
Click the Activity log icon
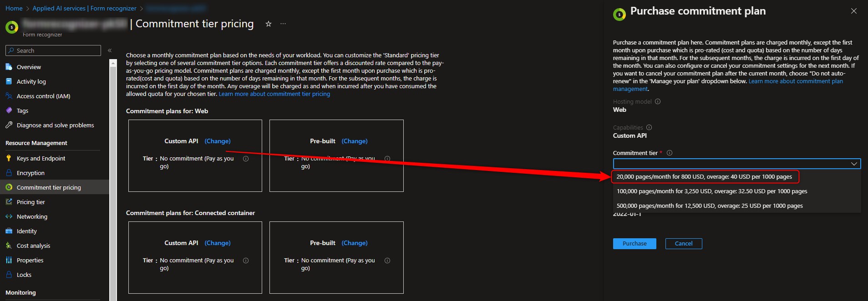[x=9, y=81]
